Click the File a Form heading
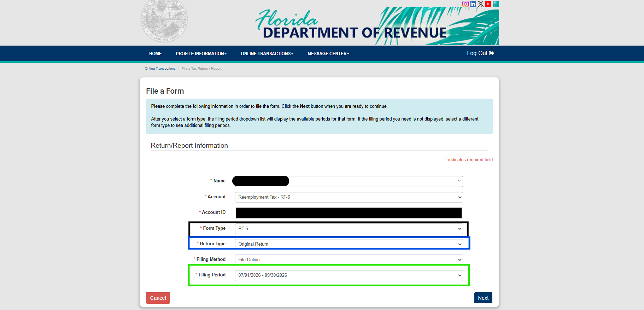The height and width of the screenshot is (310, 644). (165, 91)
